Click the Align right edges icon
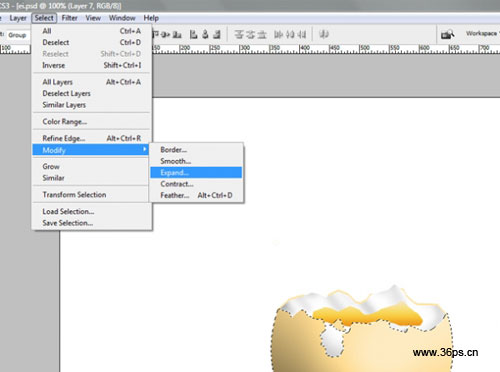Viewport: 500px width, 372px height. click(x=217, y=34)
